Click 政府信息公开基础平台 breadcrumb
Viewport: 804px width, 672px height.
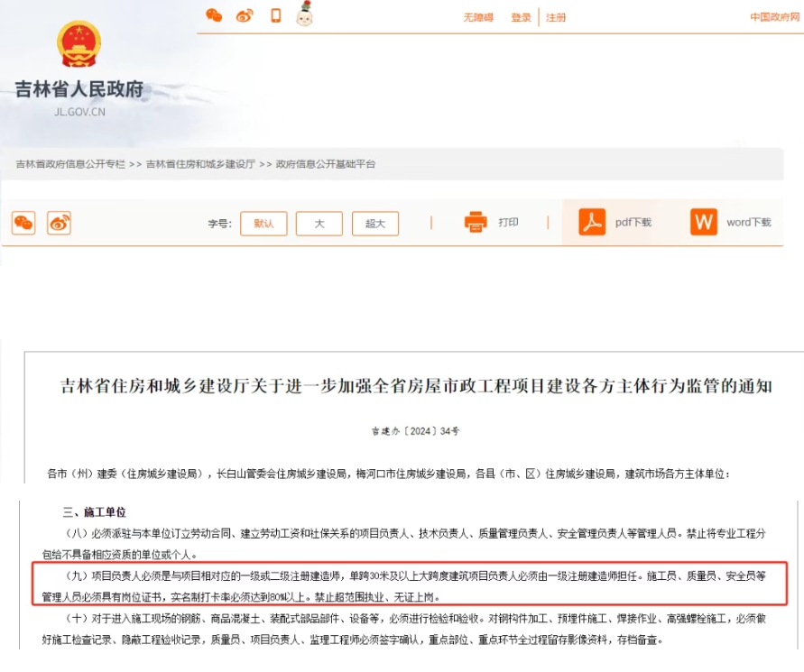point(325,164)
